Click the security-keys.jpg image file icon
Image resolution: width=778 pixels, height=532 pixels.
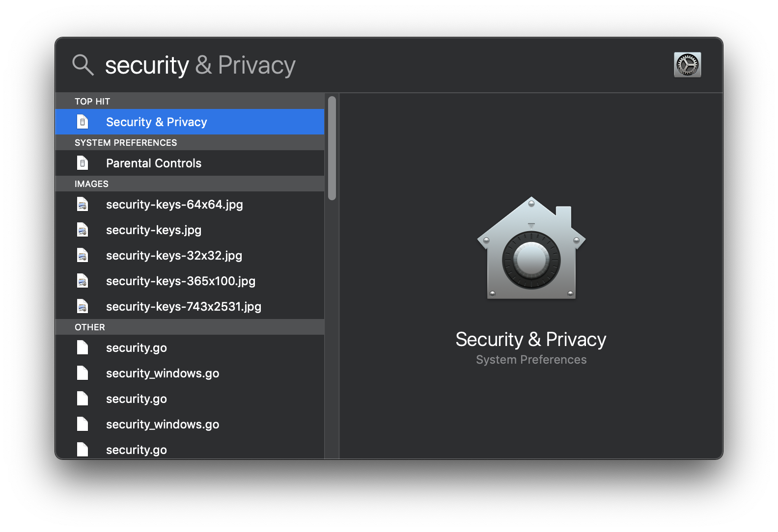83,230
